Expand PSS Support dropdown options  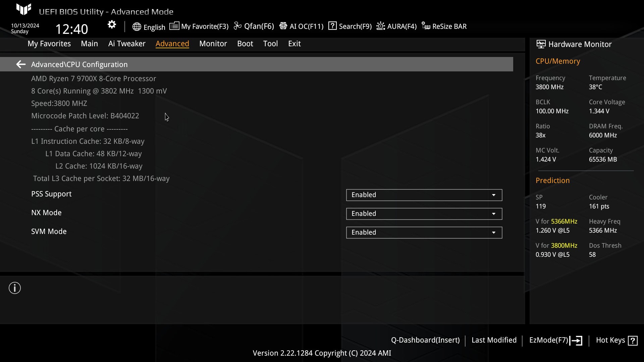coord(494,195)
